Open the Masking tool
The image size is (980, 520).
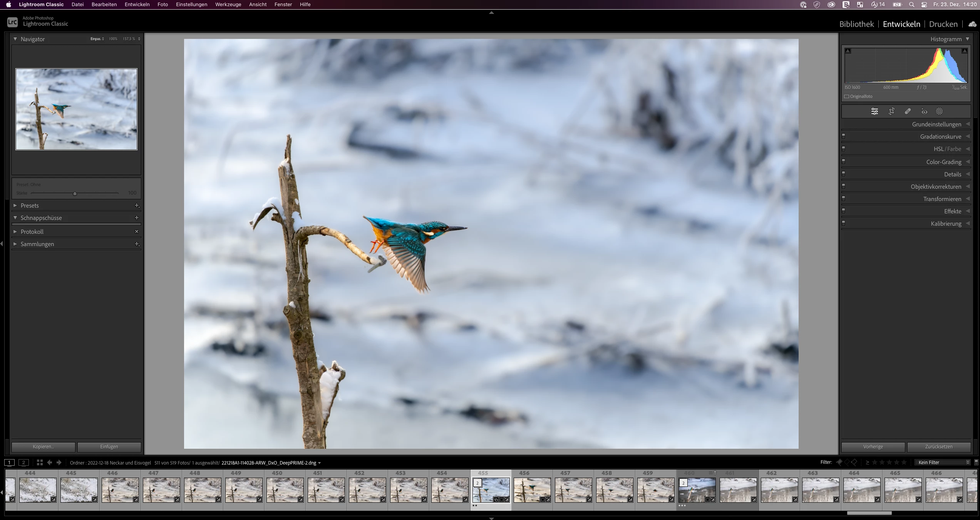point(940,111)
